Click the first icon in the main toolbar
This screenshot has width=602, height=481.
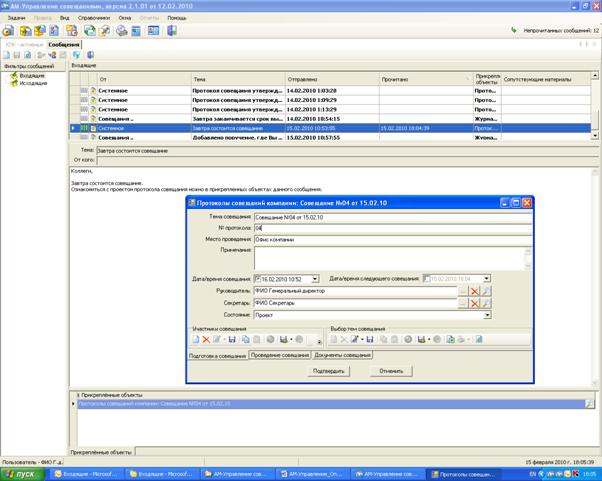[8, 31]
